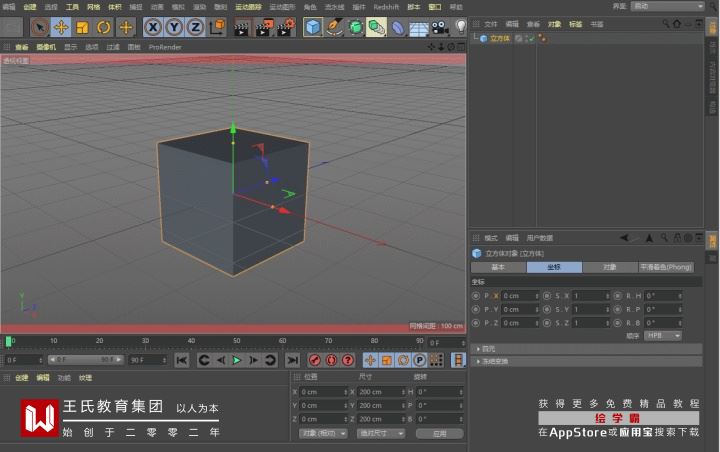Toggle Y axis lock button
This screenshot has width=720, height=452.
point(174,27)
